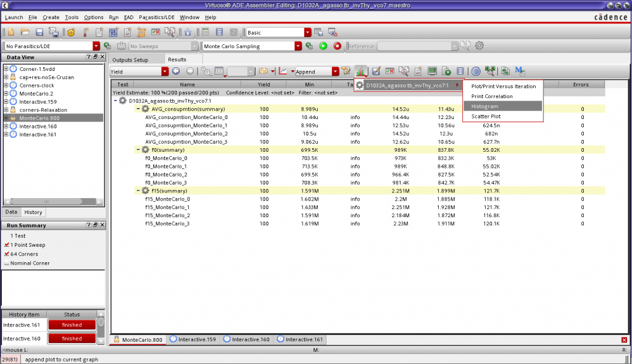The height and width of the screenshot is (364, 632).
Task: Toggle the 64 Corners checkbox
Action: point(6,254)
